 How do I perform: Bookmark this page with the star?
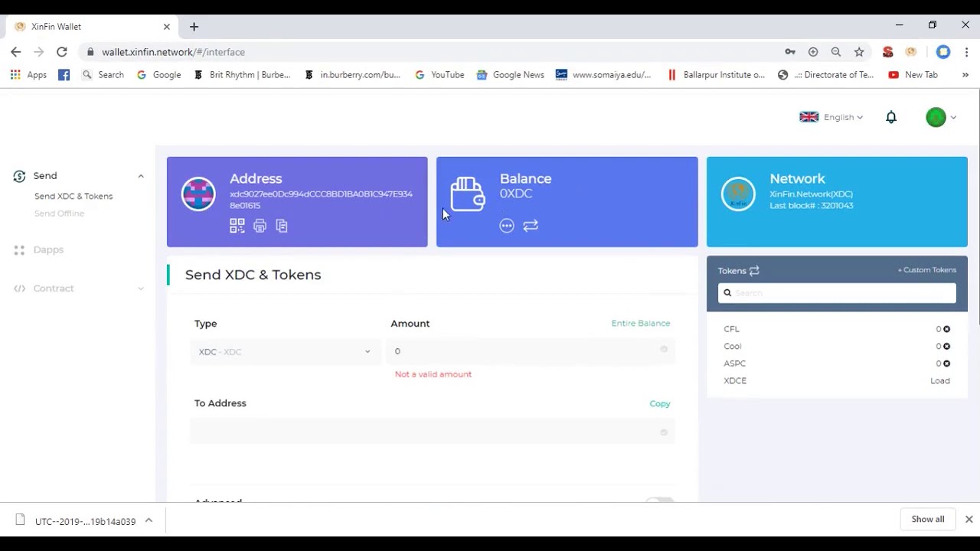[859, 52]
